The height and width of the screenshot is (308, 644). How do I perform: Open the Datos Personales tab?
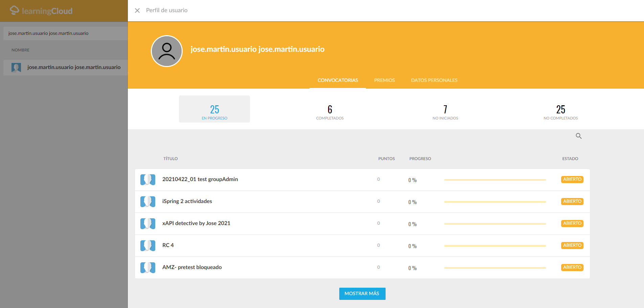coord(434,80)
